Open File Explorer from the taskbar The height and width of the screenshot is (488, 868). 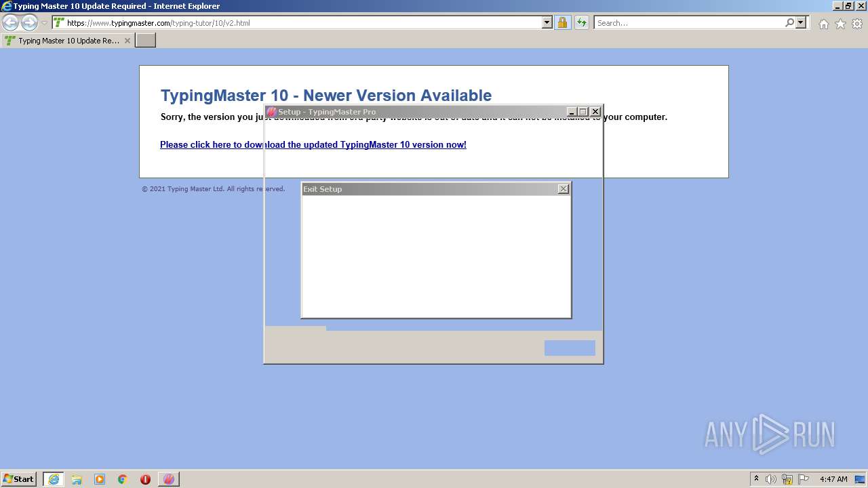click(77, 479)
